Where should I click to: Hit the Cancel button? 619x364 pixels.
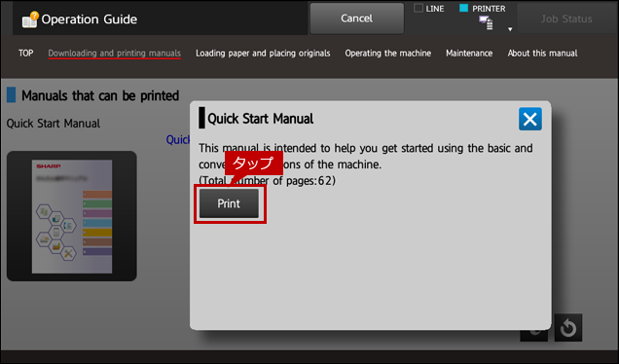pos(356,18)
